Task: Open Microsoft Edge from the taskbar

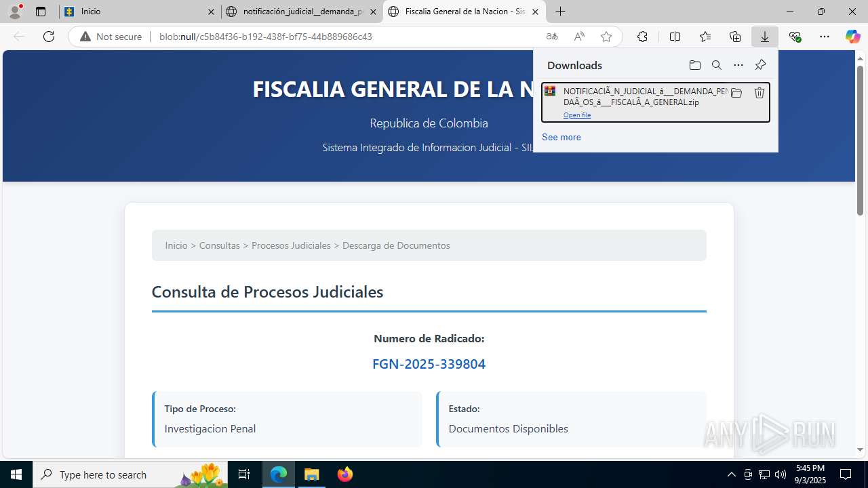Action: click(279, 474)
